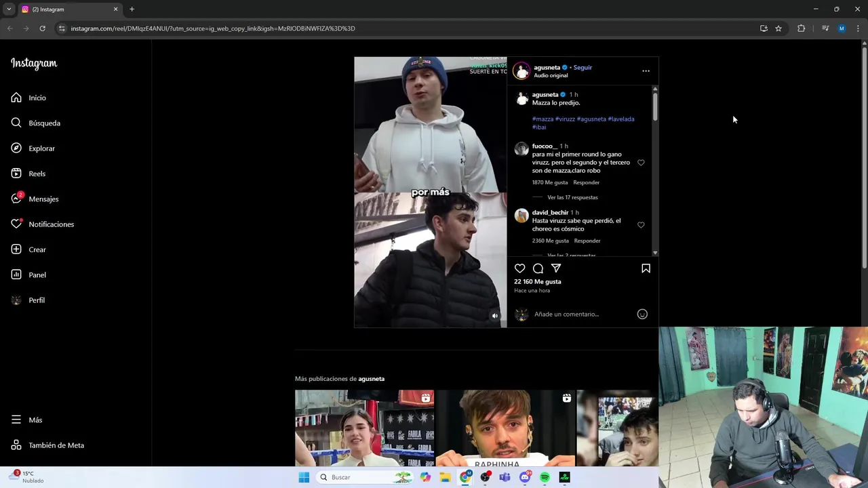The width and height of the screenshot is (868, 488).
Task: View the 2360 Me gusta on the david_bechir comment
Action: coord(551,241)
